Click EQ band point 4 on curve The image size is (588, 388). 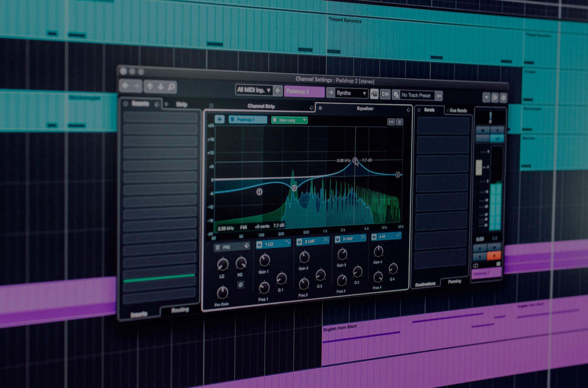[398, 175]
